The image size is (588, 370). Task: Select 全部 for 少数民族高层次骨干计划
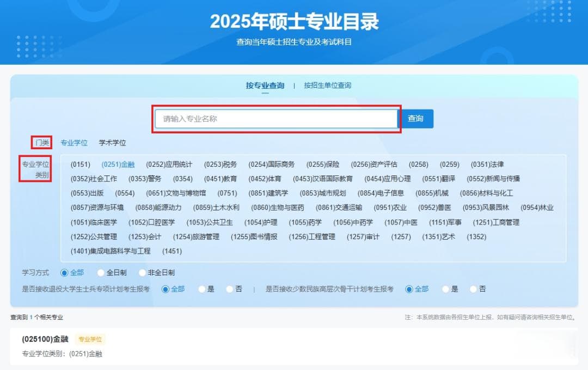coord(416,289)
